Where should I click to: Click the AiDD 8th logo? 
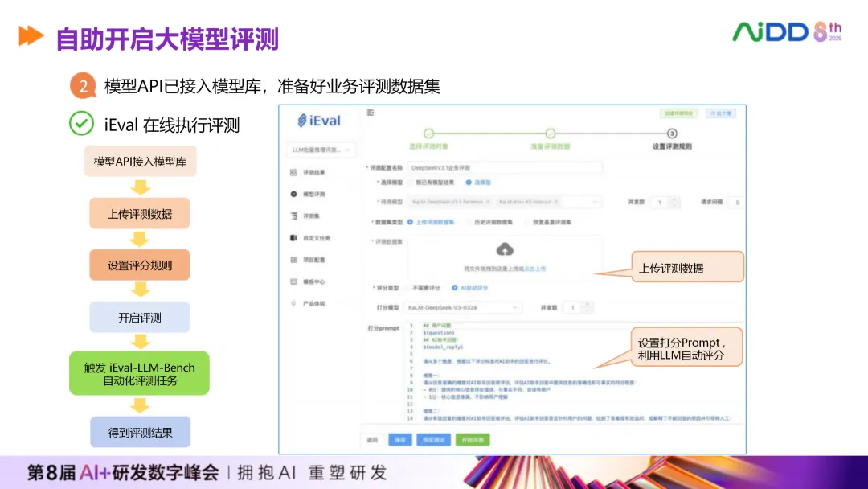pyautogui.click(x=788, y=32)
